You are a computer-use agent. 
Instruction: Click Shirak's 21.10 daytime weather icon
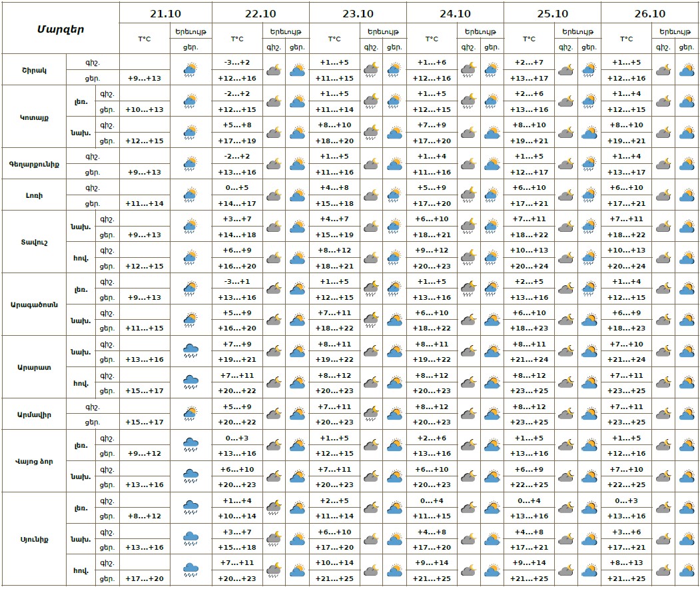coord(190,69)
